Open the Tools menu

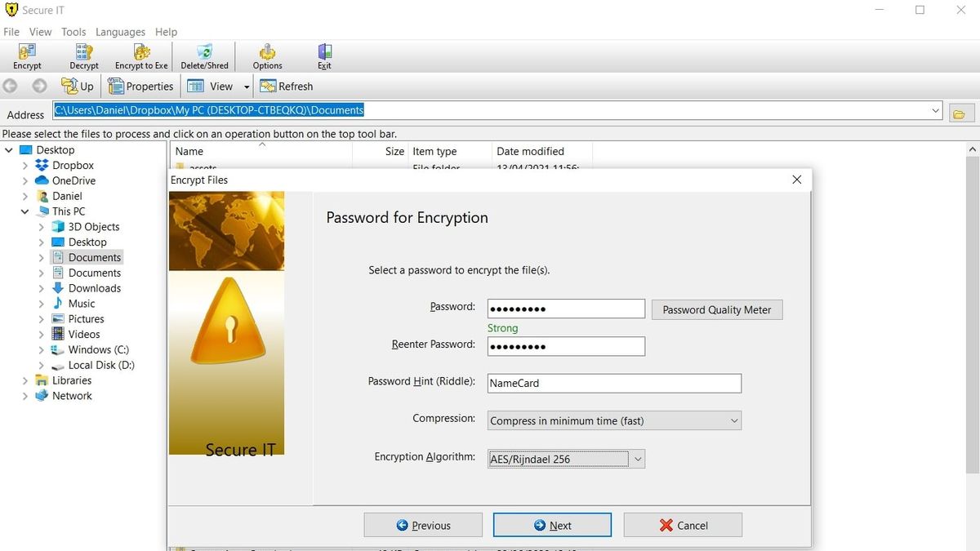coord(73,32)
